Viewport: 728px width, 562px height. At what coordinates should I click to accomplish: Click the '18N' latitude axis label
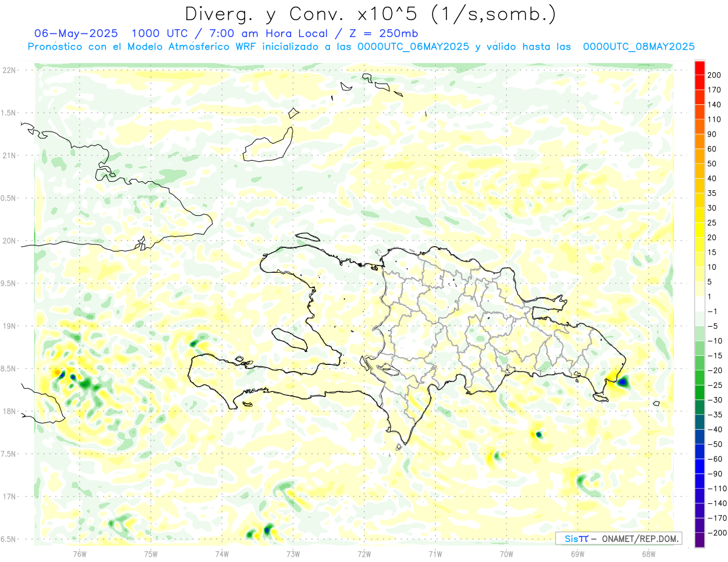tap(9, 412)
